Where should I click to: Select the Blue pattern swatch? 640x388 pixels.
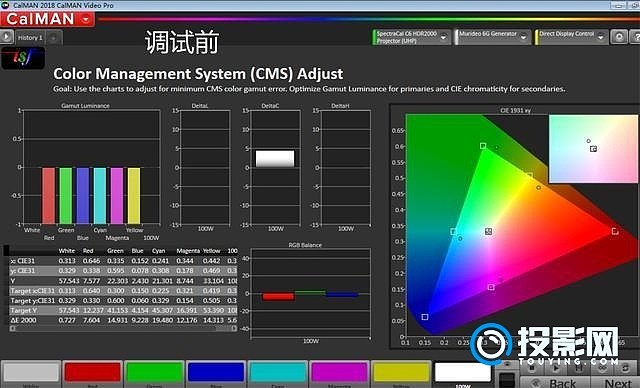click(x=216, y=373)
